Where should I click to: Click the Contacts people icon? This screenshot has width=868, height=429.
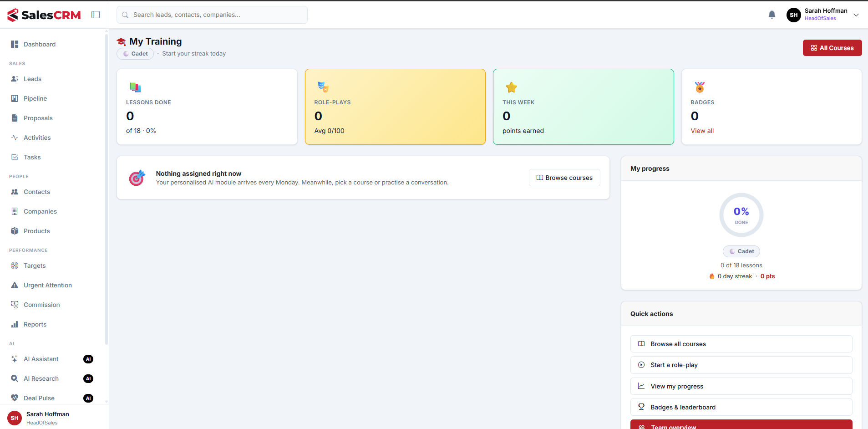tap(15, 192)
